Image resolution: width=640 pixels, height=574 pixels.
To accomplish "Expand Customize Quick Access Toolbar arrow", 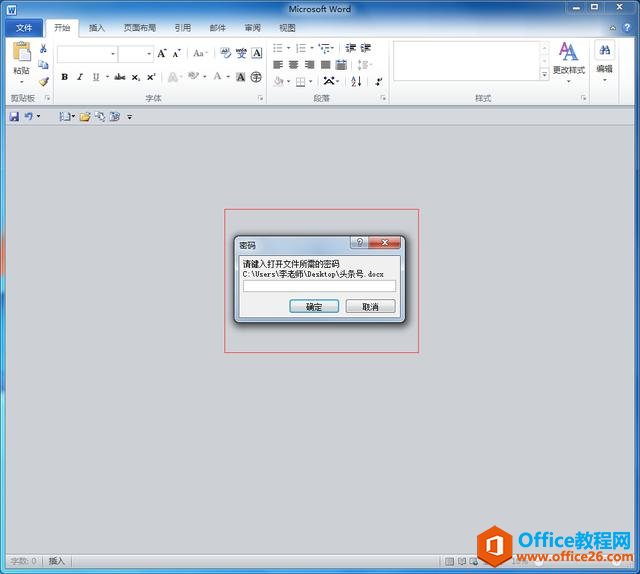I will 129,117.
